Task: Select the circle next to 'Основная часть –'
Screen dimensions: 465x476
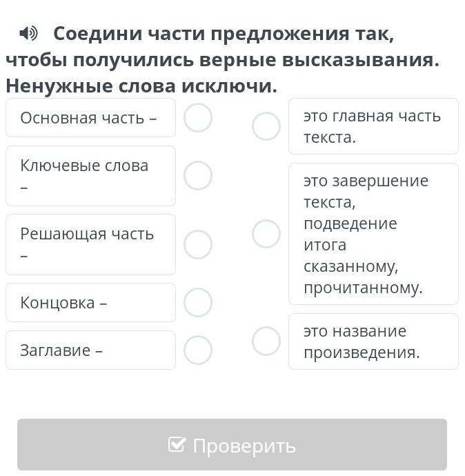Action: point(198,118)
